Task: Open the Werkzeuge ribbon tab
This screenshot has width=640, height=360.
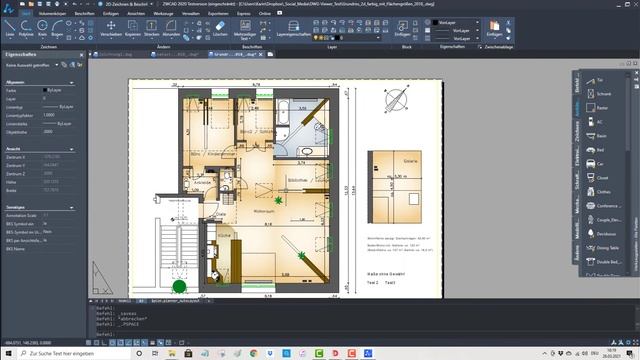Action: point(163,13)
